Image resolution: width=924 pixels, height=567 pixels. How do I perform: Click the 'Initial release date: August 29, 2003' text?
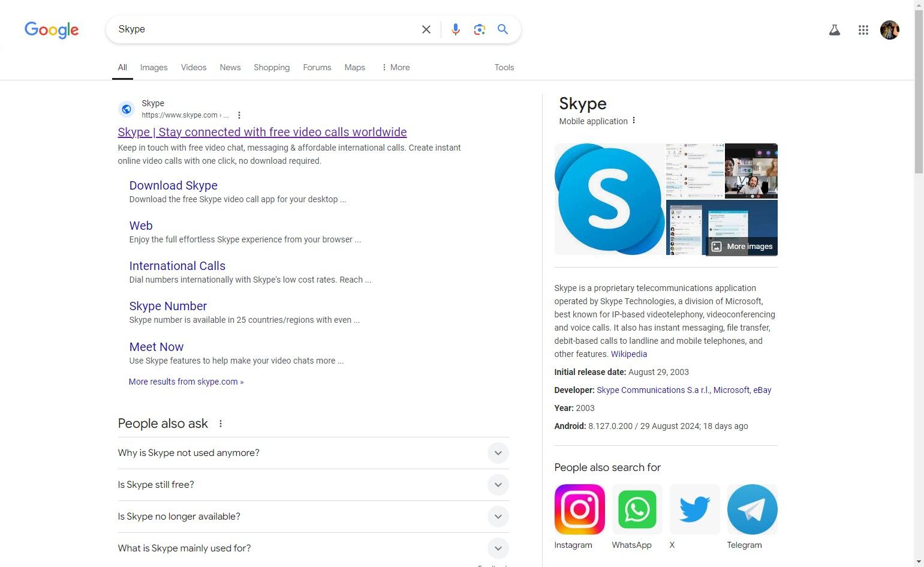(x=622, y=372)
